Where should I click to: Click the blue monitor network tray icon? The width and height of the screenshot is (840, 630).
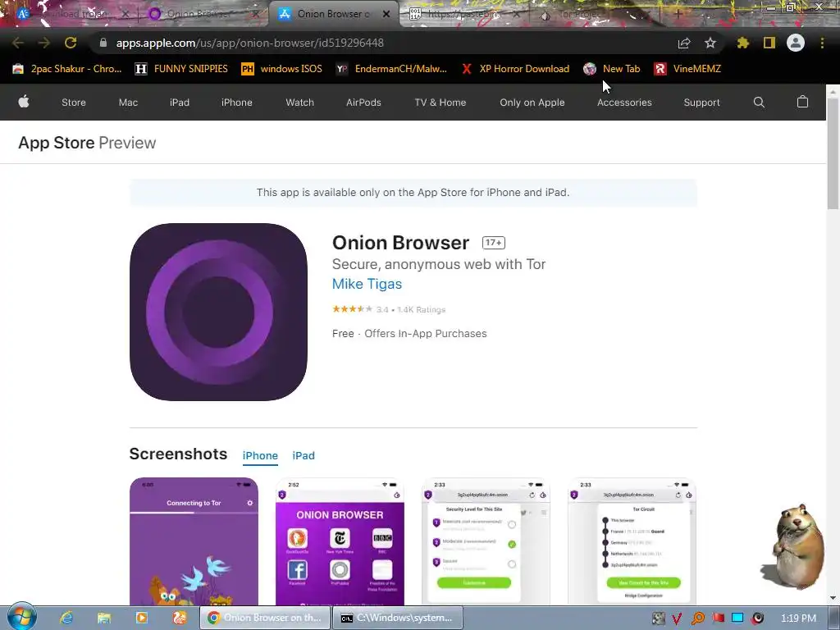coord(737,619)
